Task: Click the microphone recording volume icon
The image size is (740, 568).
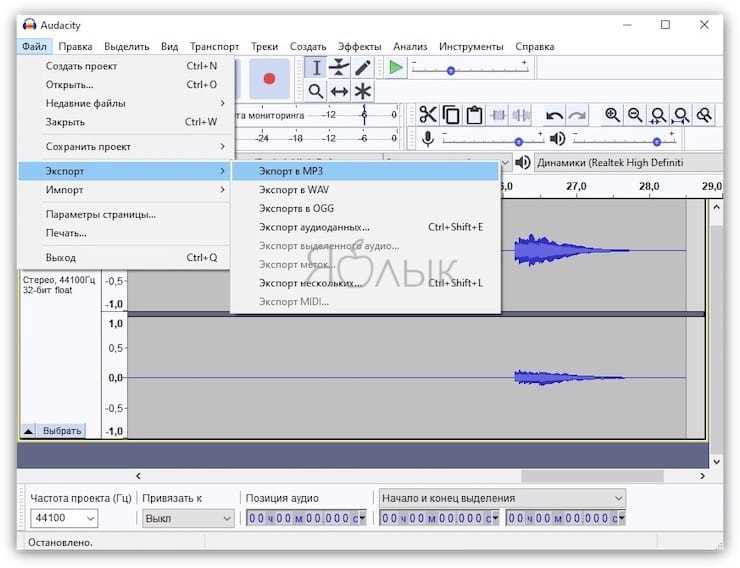Action: [x=428, y=139]
